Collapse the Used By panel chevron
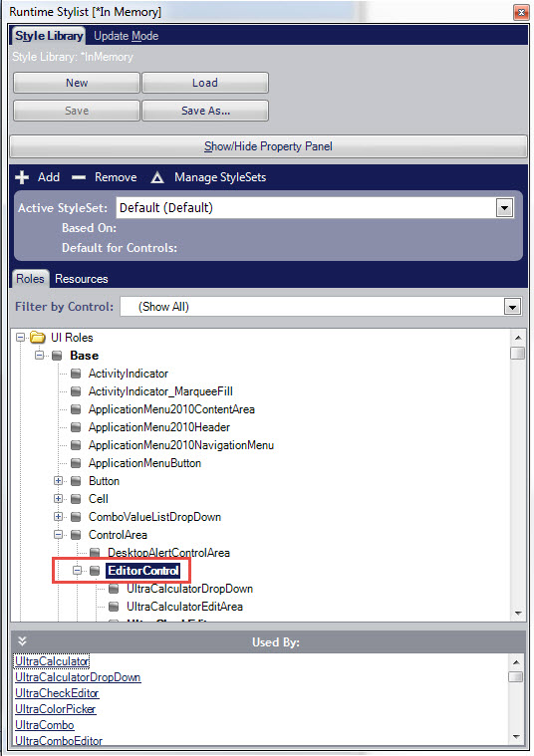The height and width of the screenshot is (756, 534). pyautogui.click(x=22, y=641)
